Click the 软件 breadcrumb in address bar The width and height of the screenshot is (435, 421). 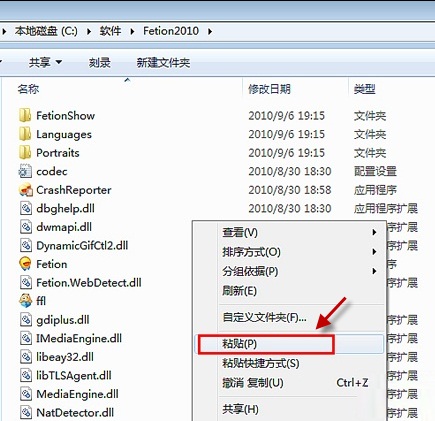tap(110, 31)
